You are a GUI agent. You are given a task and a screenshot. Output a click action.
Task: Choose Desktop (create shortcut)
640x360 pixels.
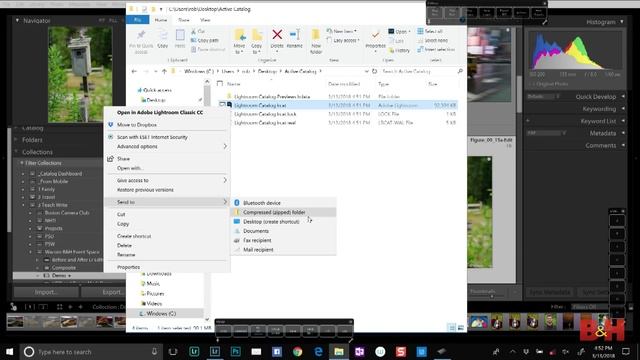[x=283, y=222]
